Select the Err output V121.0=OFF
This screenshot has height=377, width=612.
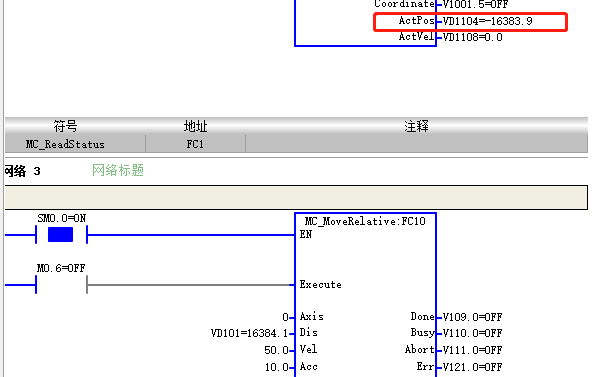(x=472, y=367)
